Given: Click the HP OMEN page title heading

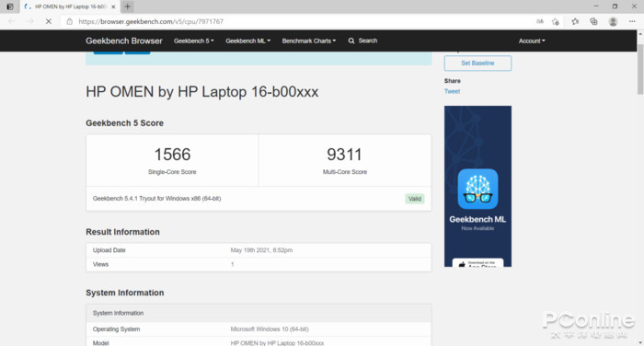Looking at the screenshot, I should 202,92.
